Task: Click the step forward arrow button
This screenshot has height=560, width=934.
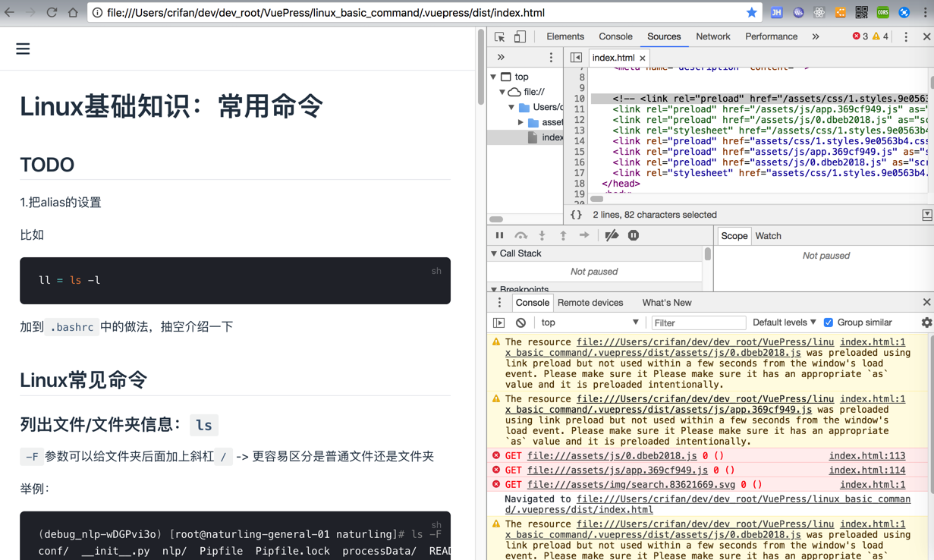Action: (584, 236)
